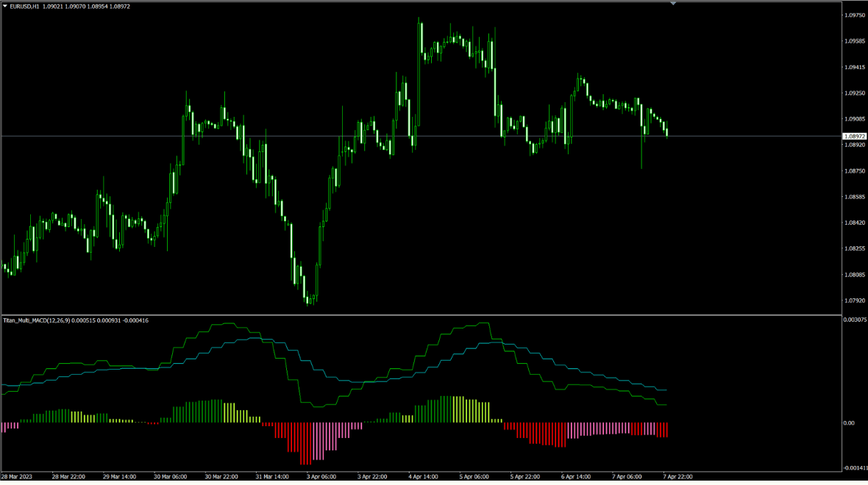Click the -0.001414 indicator scale value
868x485 pixels.
tap(855, 467)
